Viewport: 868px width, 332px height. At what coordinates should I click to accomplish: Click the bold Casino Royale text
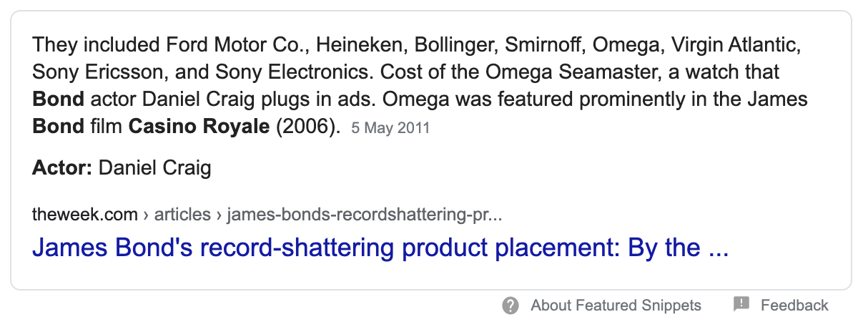tap(199, 127)
